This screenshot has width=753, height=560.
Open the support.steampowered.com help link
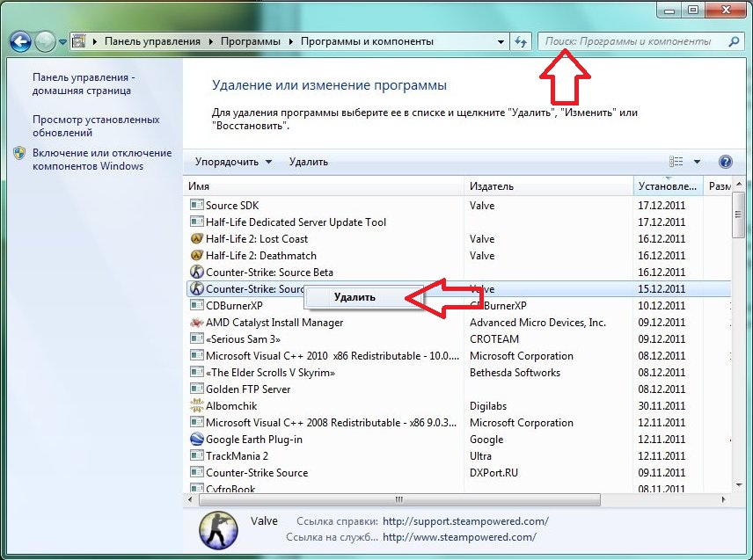click(465, 521)
